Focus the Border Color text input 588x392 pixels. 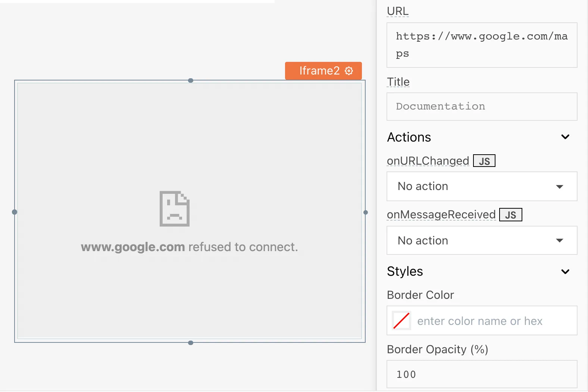[492, 321]
